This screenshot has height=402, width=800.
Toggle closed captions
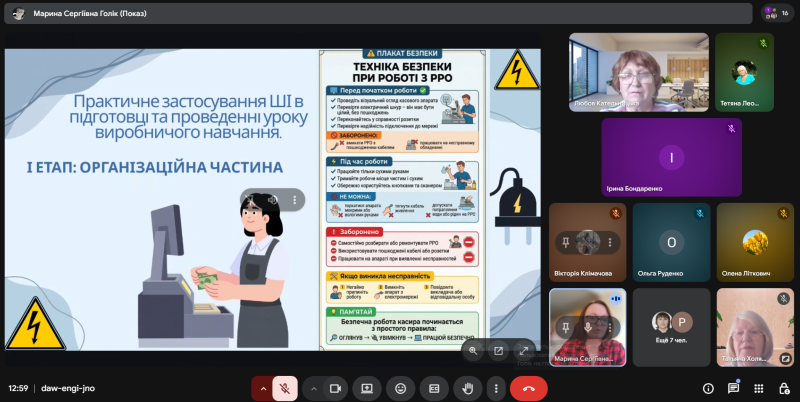pyautogui.click(x=434, y=389)
